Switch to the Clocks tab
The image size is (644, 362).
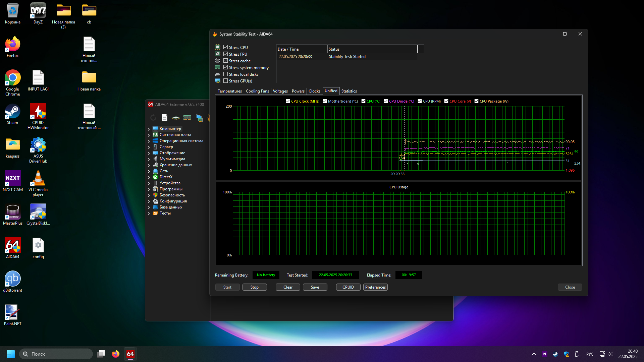click(x=315, y=91)
